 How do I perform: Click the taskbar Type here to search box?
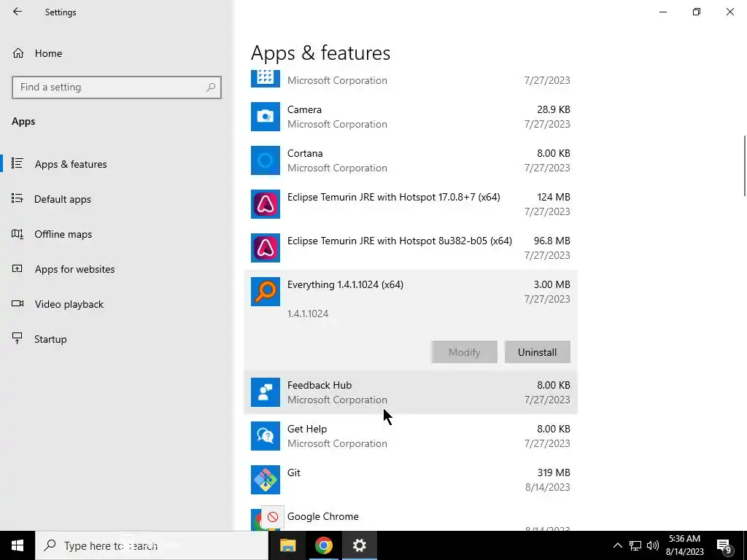pos(152,545)
